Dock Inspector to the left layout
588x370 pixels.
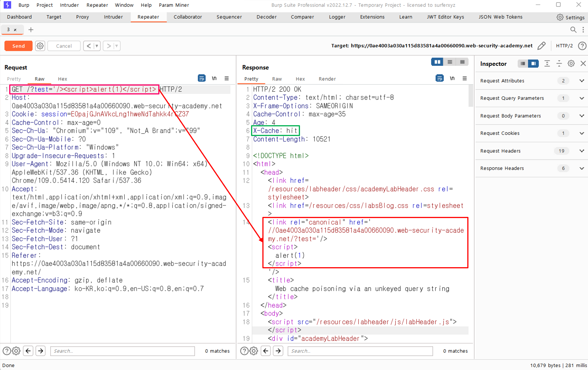tap(523, 64)
